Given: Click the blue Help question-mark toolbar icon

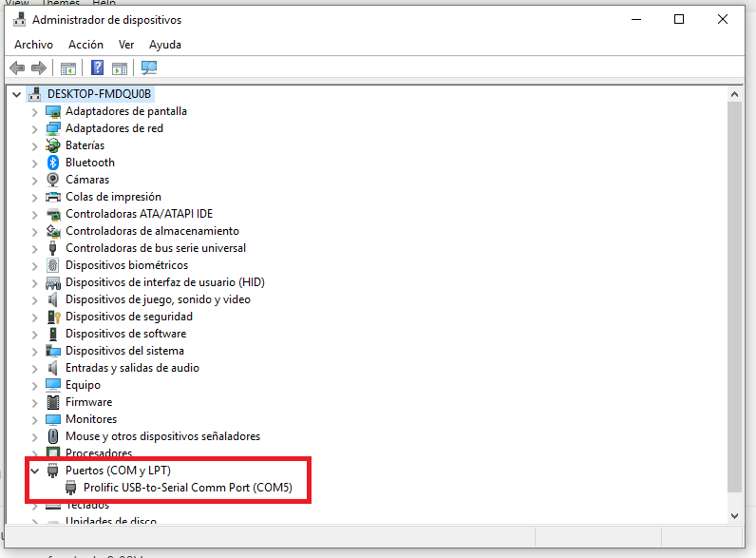Looking at the screenshot, I should (97, 67).
